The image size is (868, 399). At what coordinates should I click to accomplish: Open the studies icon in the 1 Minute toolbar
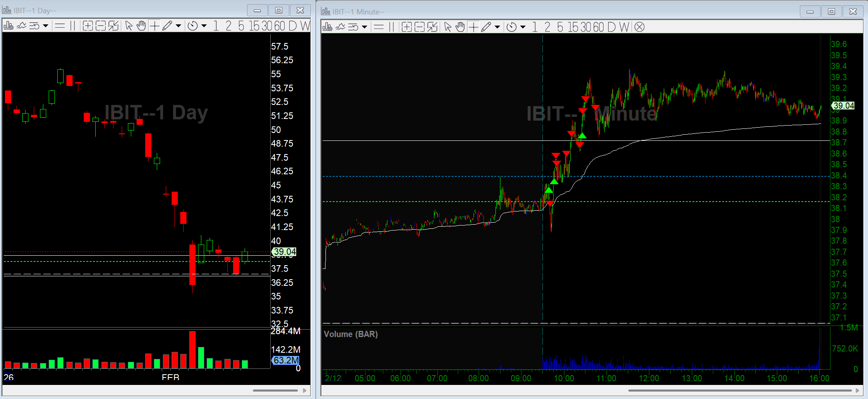340,27
